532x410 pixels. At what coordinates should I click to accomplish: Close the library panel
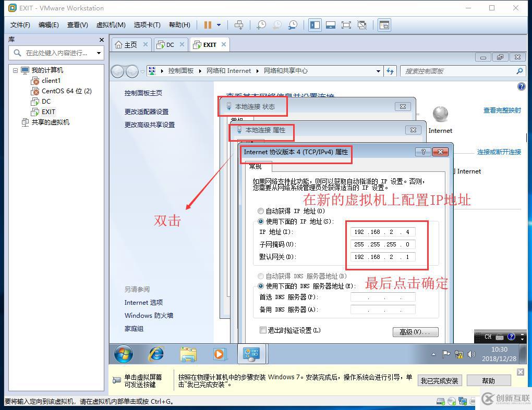tap(102, 40)
